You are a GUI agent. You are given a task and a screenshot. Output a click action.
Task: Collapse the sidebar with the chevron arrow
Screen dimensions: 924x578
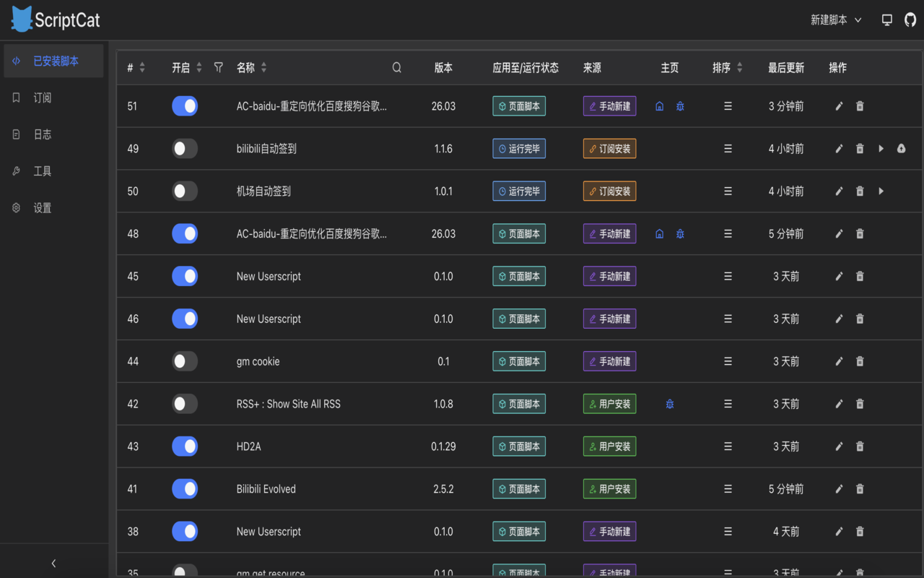point(53,562)
